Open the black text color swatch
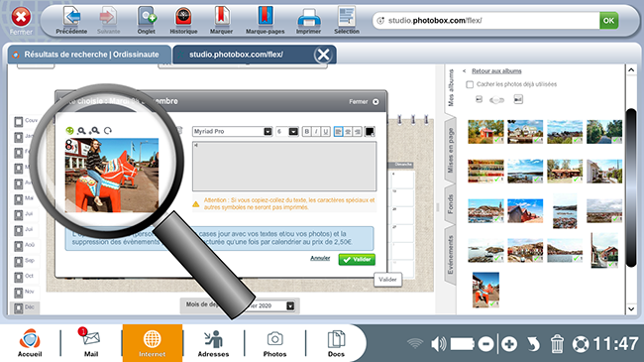 pos(370,132)
